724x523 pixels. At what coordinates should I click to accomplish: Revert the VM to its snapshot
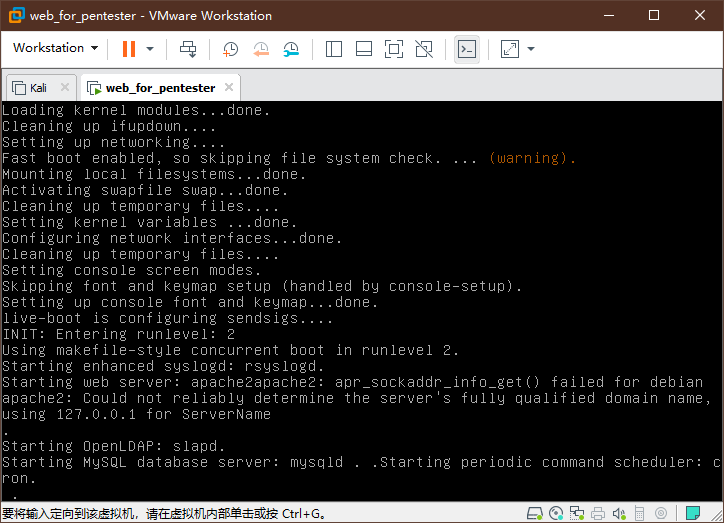click(x=261, y=48)
